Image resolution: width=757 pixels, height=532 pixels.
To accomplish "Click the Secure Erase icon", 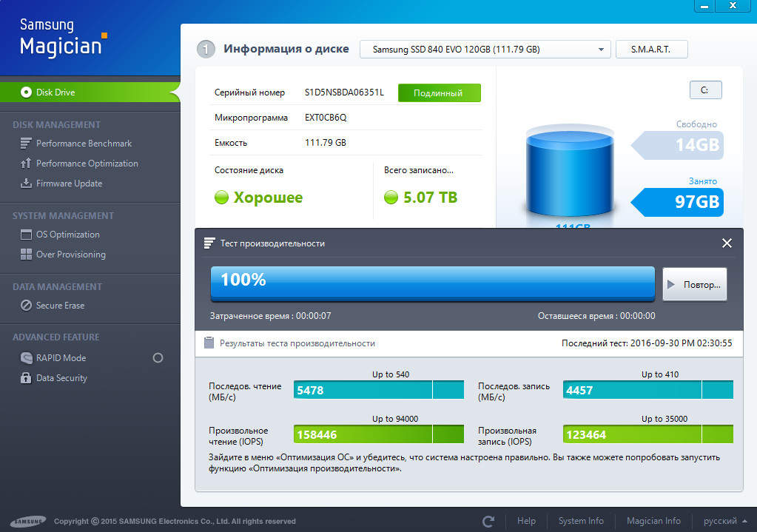I will (x=26, y=306).
